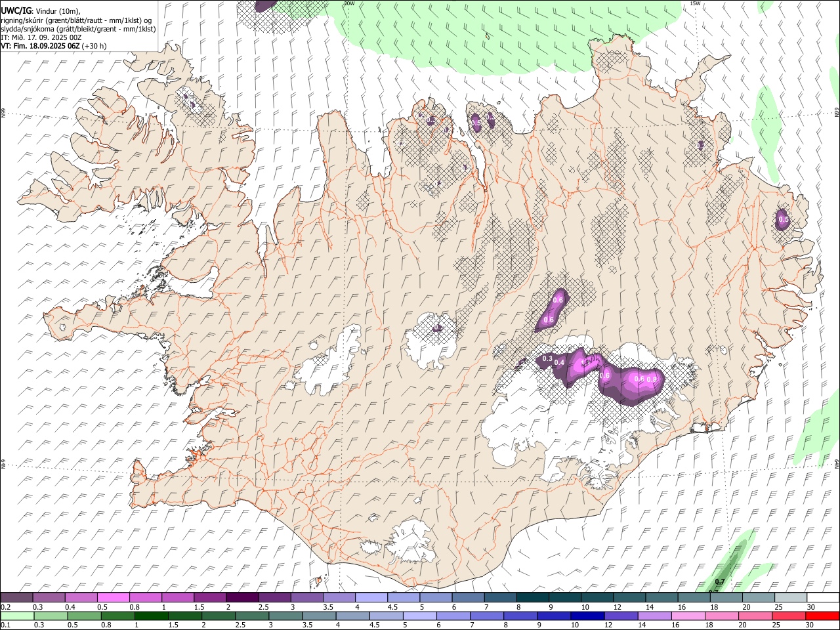The height and width of the screenshot is (630, 840).
Task: Select the bright pink 0.5 swatch in top legend row
Action: tap(114, 597)
